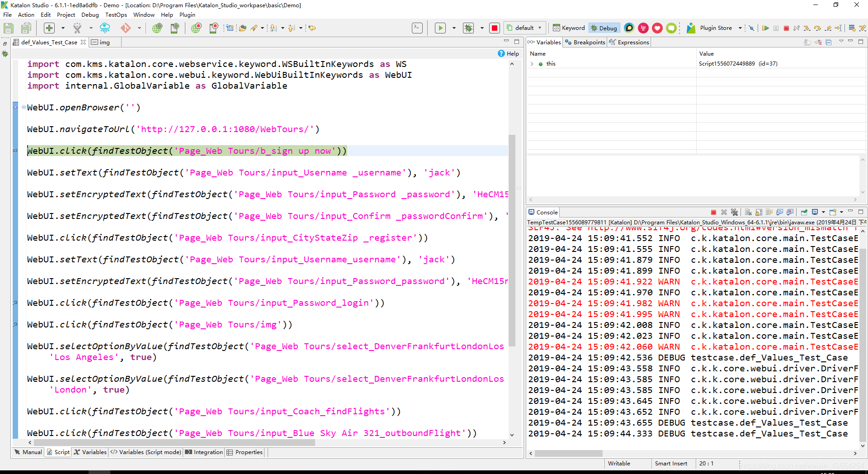
Task: Toggle Scroll Lock in the Console
Action: click(x=759, y=212)
